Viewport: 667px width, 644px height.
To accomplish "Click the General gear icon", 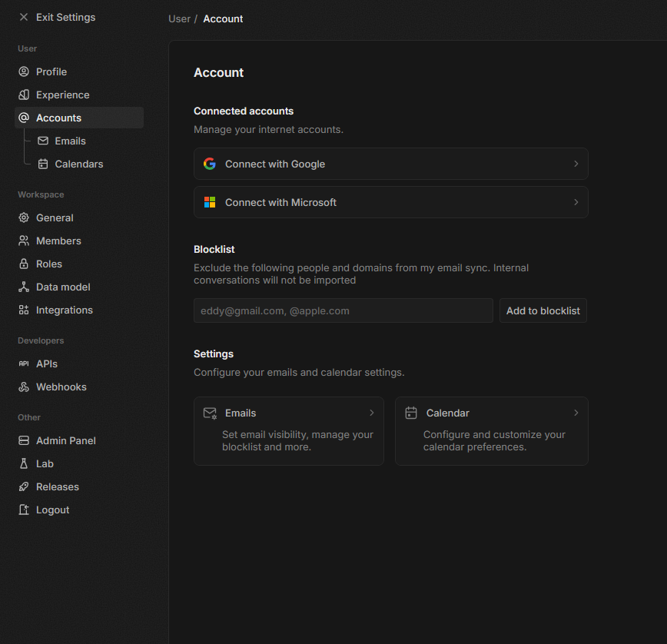I will coord(24,217).
